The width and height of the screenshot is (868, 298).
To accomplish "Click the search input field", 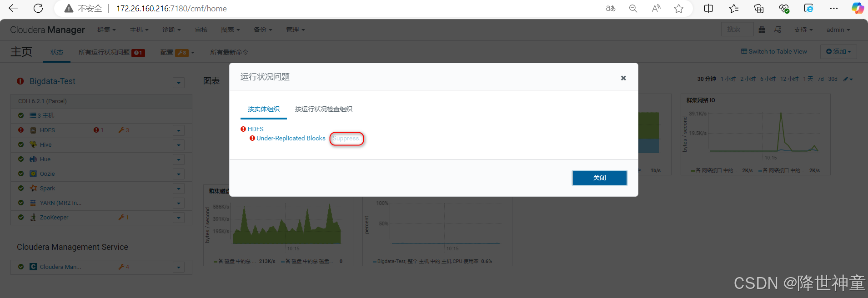I will (737, 29).
